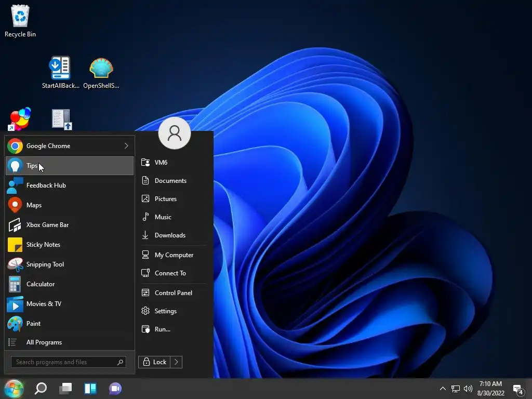Open Downloads folder
Viewport: 532px width, 399px height.
(x=174, y=235)
